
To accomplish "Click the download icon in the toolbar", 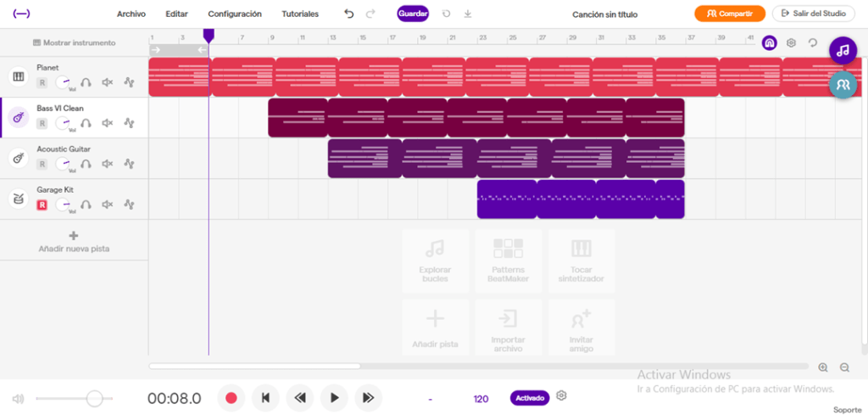I will (468, 14).
